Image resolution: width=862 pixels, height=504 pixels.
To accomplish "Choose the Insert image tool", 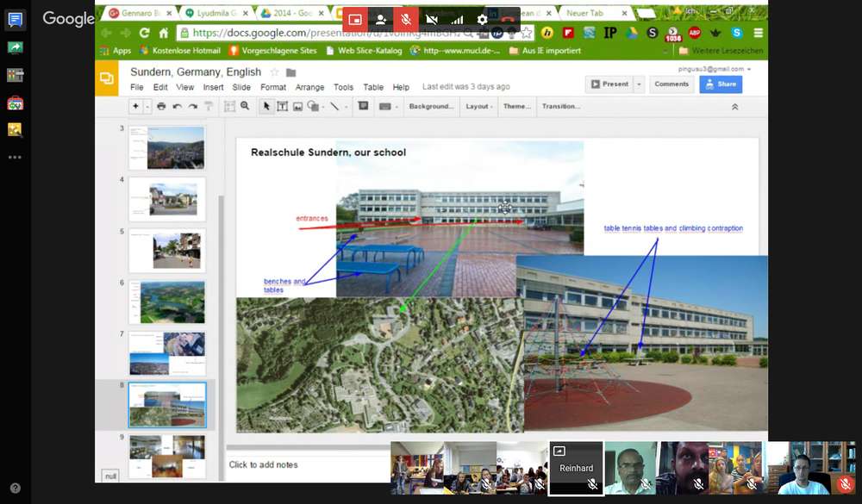I will [x=297, y=107].
